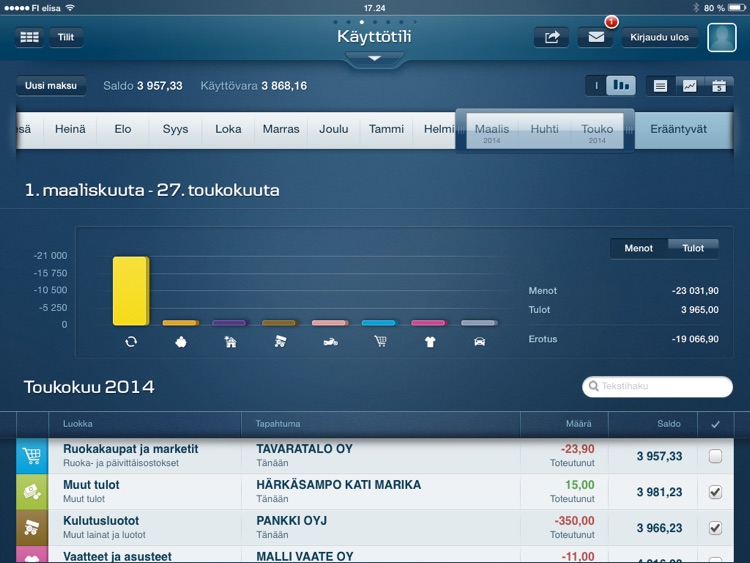Open the messages envelope icon
750x563 pixels.
point(596,37)
